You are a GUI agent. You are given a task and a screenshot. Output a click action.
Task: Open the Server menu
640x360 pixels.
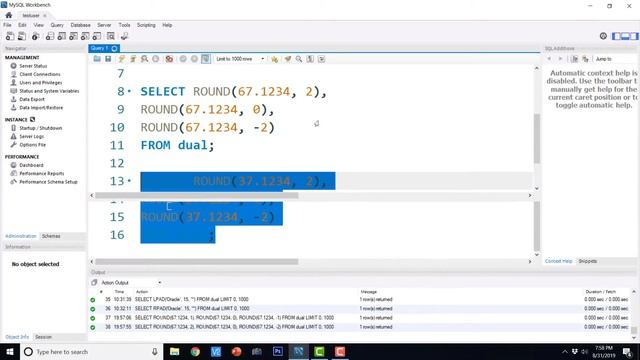(x=104, y=25)
